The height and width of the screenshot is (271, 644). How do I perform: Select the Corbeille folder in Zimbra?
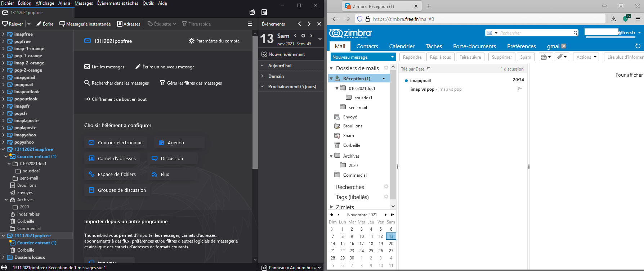[351, 145]
